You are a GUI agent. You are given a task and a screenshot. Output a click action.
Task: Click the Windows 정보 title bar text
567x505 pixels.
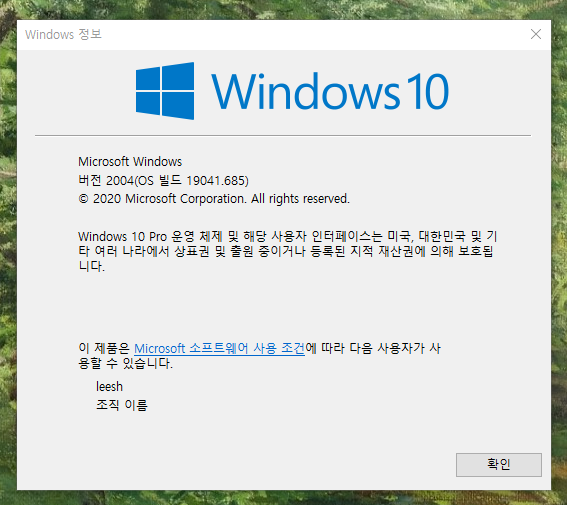tap(63, 34)
